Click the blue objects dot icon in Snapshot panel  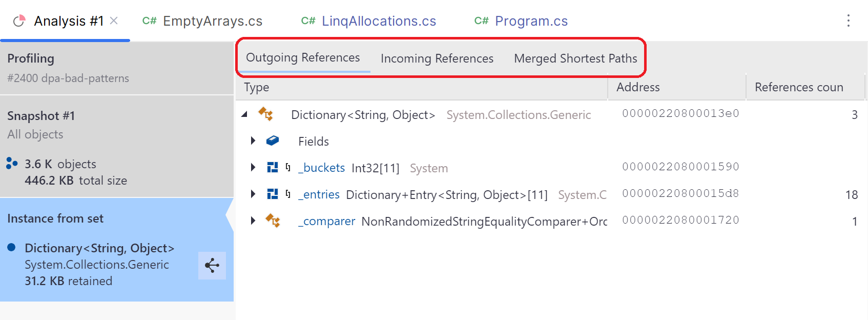[x=12, y=164]
